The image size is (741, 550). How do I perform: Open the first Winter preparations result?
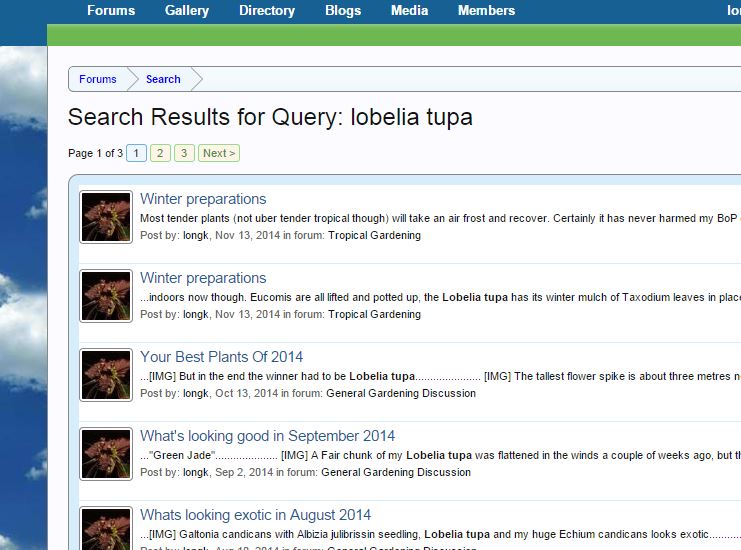click(203, 199)
